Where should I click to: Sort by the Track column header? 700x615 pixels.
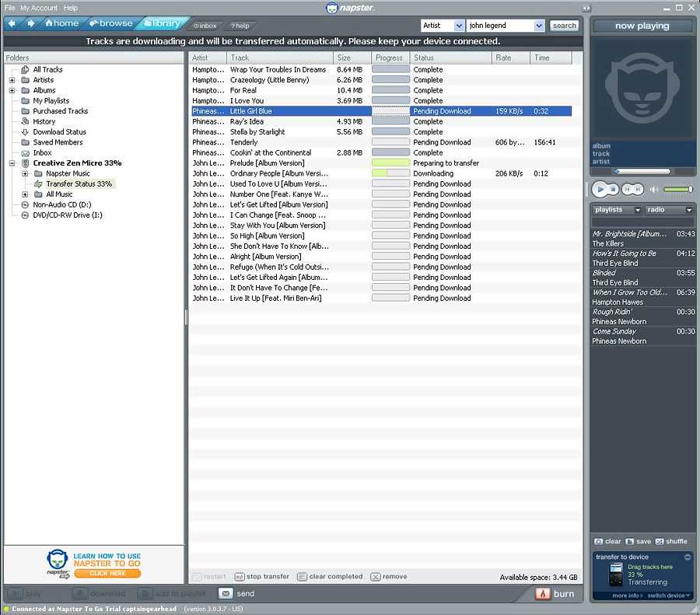tap(280, 58)
